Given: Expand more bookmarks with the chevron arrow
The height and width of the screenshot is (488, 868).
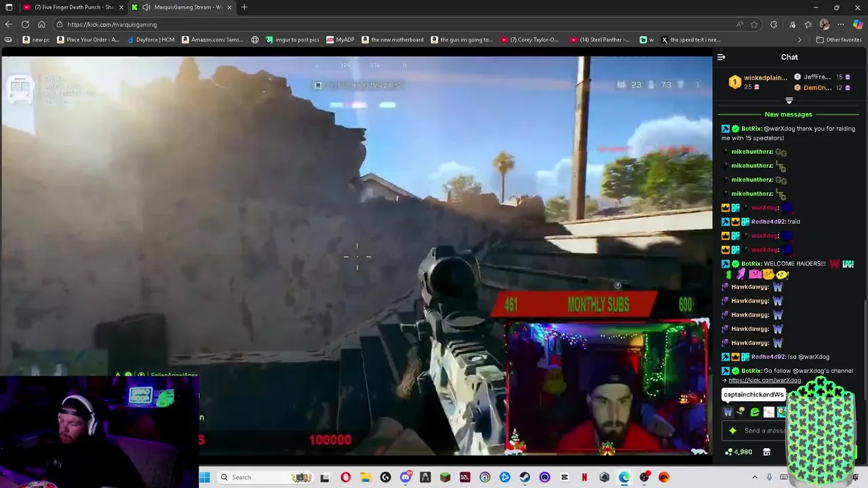Looking at the screenshot, I should (800, 40).
